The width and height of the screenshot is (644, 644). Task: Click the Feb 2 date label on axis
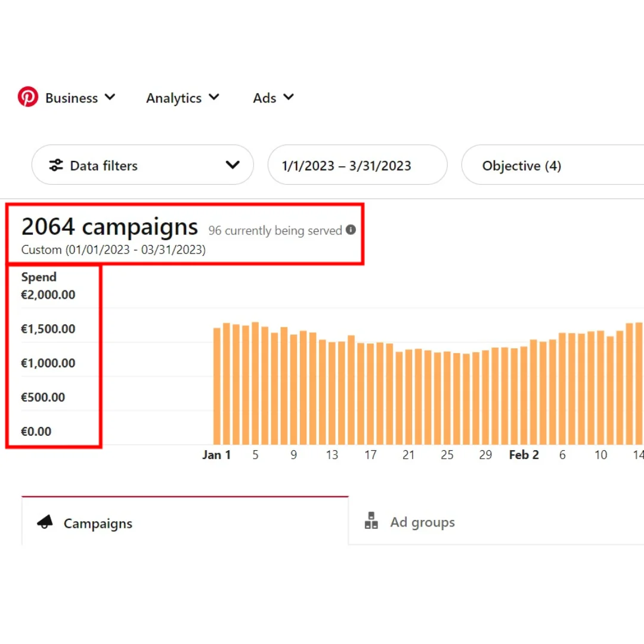(x=524, y=455)
